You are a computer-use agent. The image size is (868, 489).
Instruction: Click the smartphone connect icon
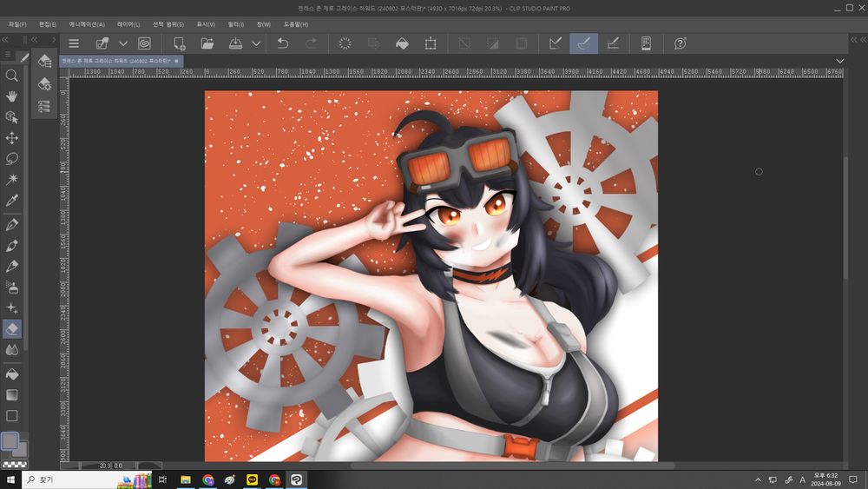(x=646, y=43)
